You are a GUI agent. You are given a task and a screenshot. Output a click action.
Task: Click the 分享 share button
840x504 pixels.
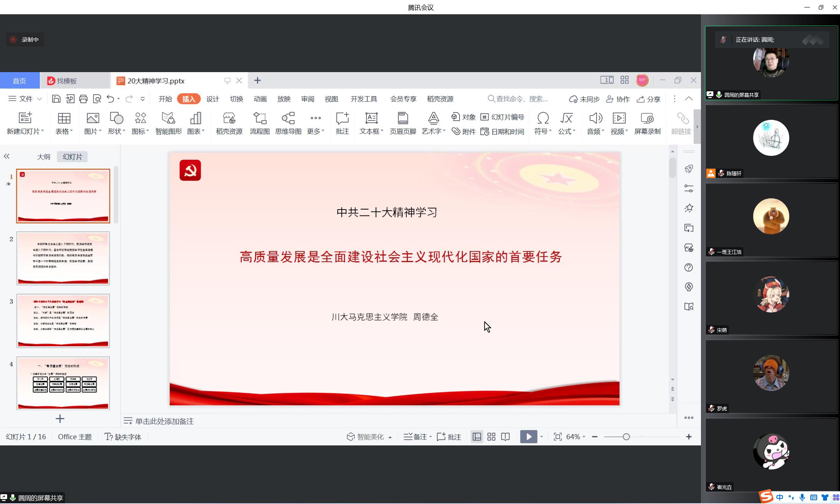(x=649, y=99)
